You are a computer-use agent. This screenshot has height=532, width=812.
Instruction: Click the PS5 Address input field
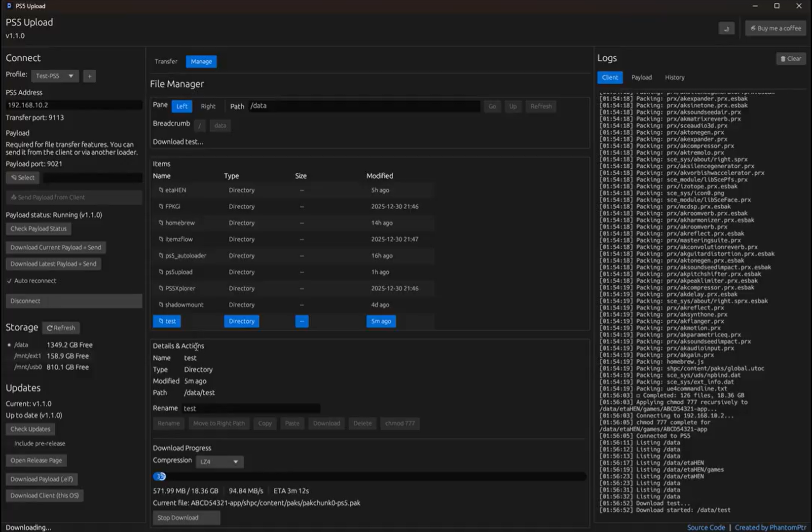(74, 105)
